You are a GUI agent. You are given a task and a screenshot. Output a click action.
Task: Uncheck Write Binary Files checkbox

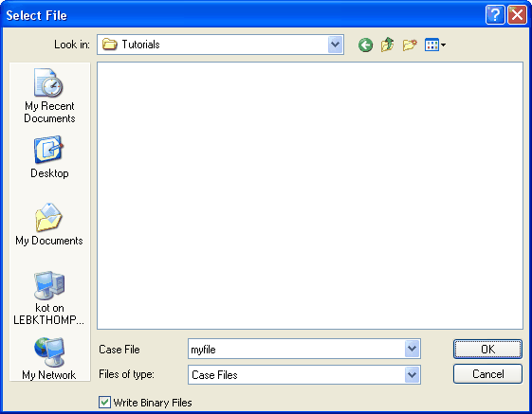click(104, 403)
